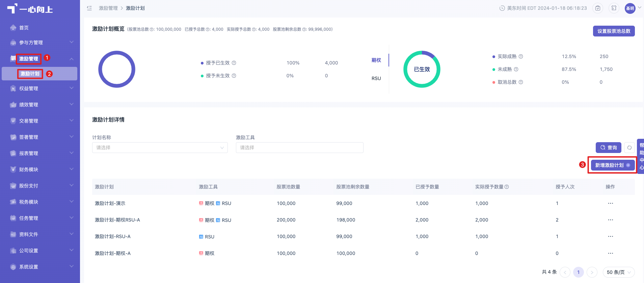Select 激励计划 submenu item
644x283 pixels.
[39, 74]
